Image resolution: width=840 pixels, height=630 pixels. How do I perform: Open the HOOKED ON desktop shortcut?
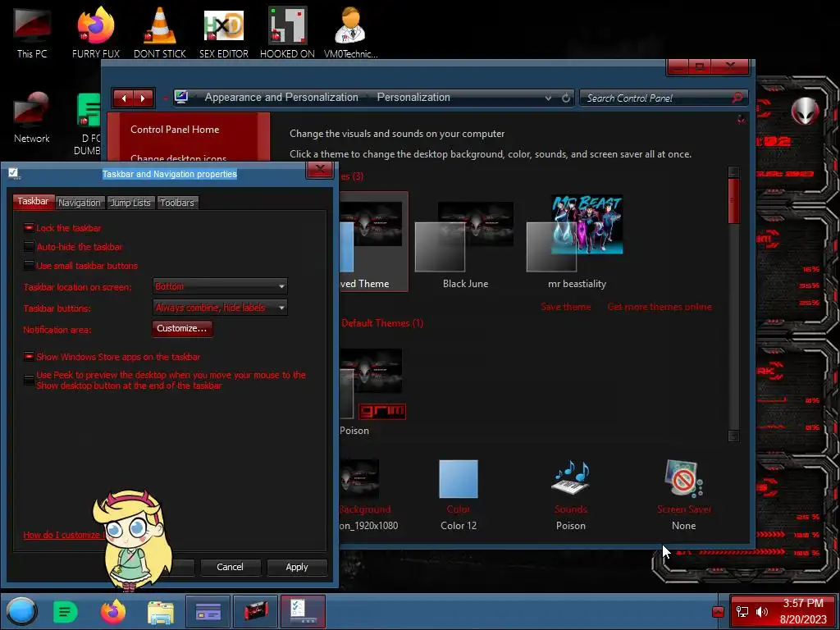287,32
